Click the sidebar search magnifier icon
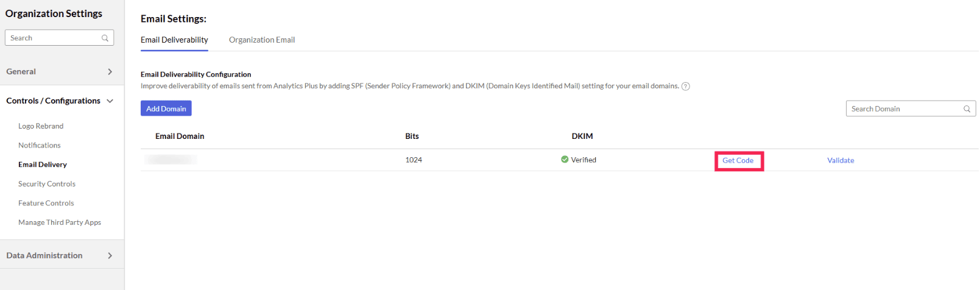 105,38
